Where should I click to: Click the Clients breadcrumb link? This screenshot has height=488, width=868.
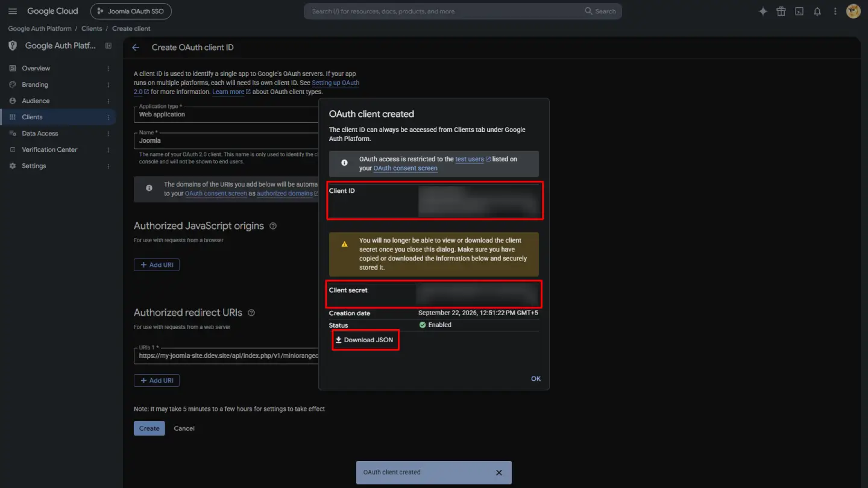(x=92, y=29)
